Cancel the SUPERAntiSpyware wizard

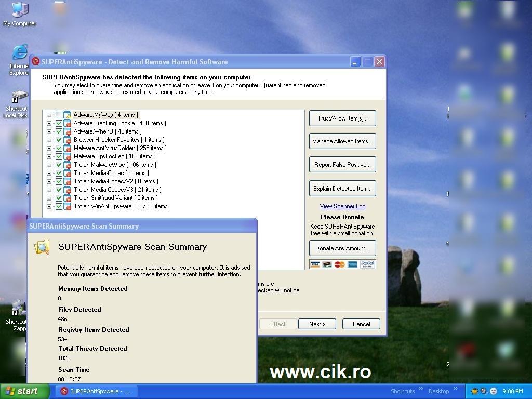coord(361,324)
